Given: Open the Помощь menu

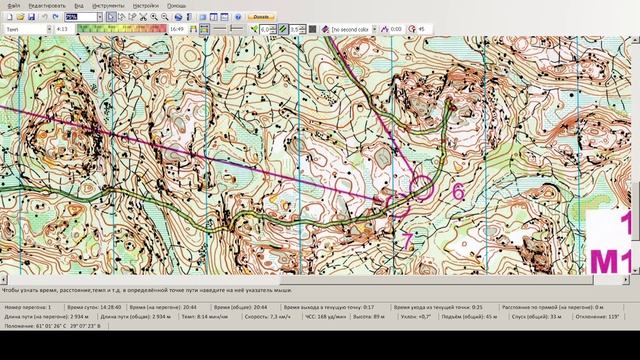Looking at the screenshot, I should point(176,6).
